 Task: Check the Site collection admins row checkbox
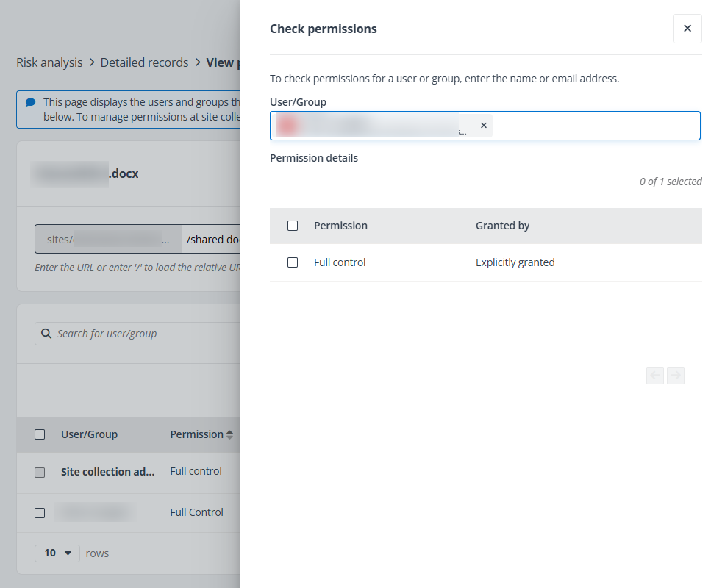click(40, 473)
